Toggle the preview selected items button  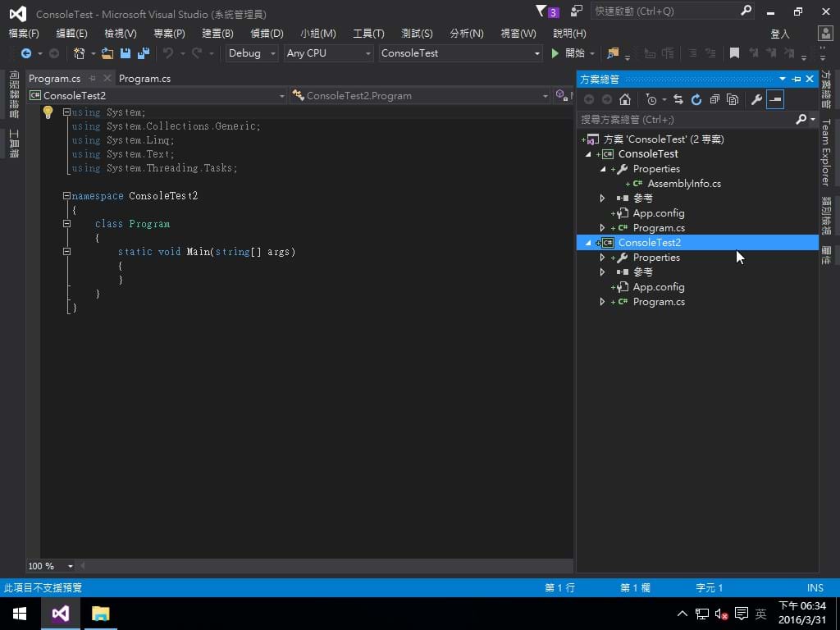tap(775, 99)
